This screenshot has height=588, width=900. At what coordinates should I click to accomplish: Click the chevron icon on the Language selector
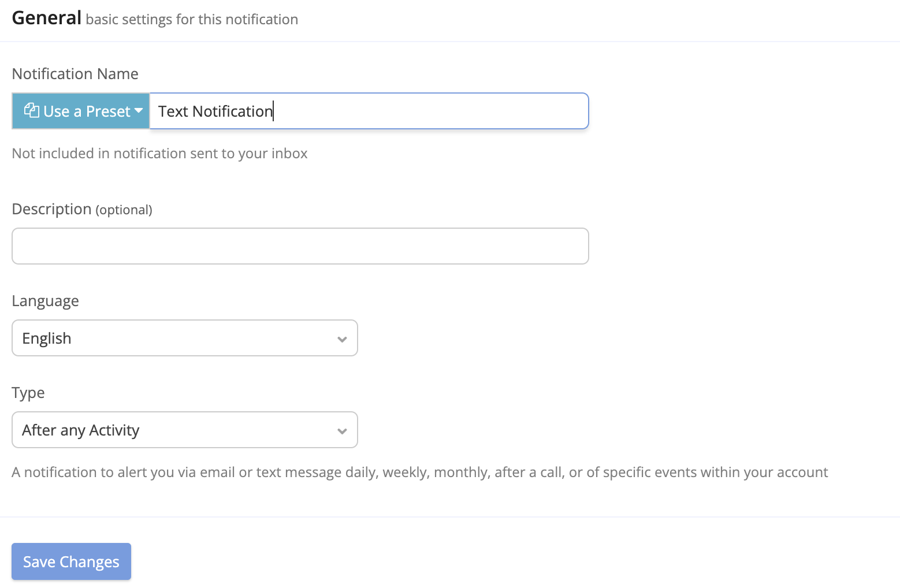point(342,339)
